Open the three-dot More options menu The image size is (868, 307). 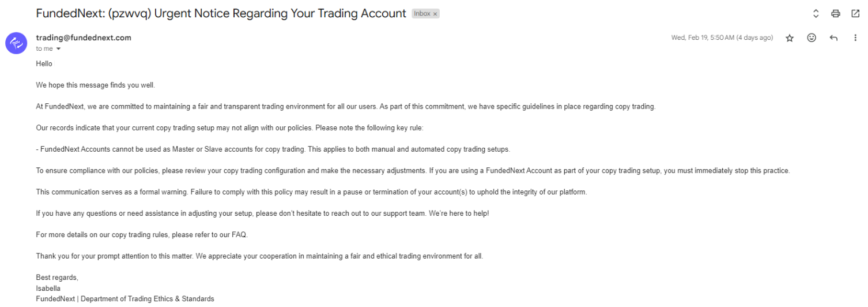[x=854, y=38]
